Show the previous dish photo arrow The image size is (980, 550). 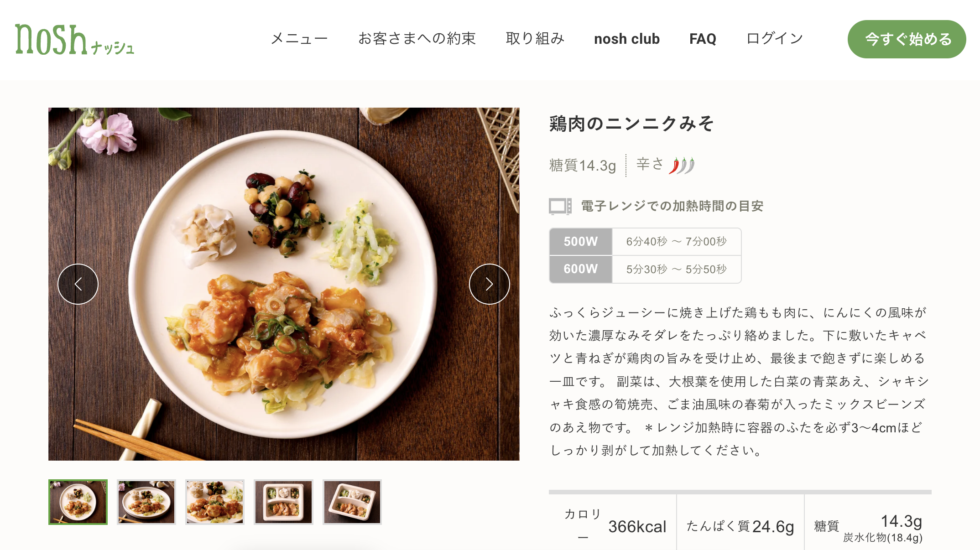coord(78,284)
